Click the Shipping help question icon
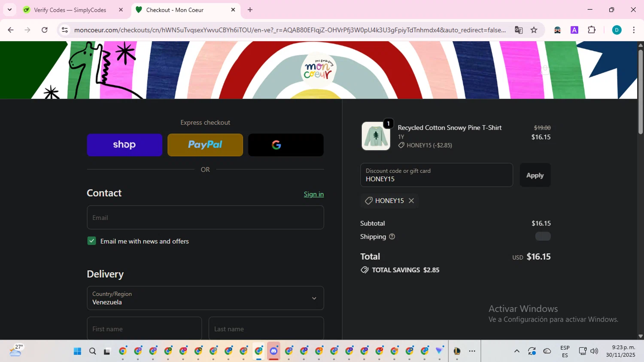Viewport: 644px width, 362px height. click(x=392, y=237)
